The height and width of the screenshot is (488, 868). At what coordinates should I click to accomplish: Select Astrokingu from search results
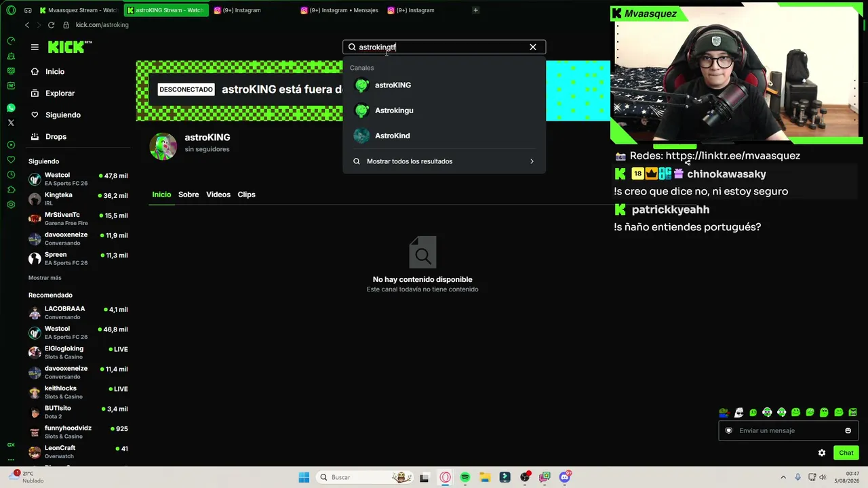[444, 110]
